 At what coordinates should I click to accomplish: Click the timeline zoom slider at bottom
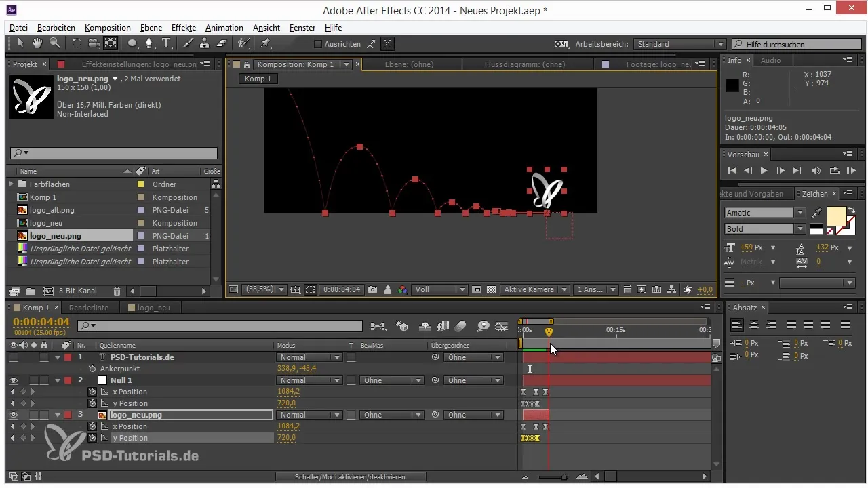(563, 477)
